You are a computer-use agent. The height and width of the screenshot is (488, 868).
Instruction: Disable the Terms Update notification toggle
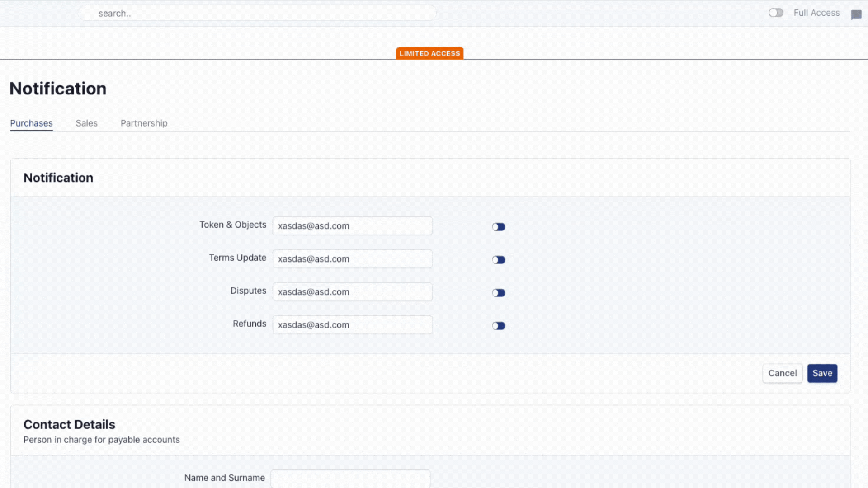coord(499,260)
